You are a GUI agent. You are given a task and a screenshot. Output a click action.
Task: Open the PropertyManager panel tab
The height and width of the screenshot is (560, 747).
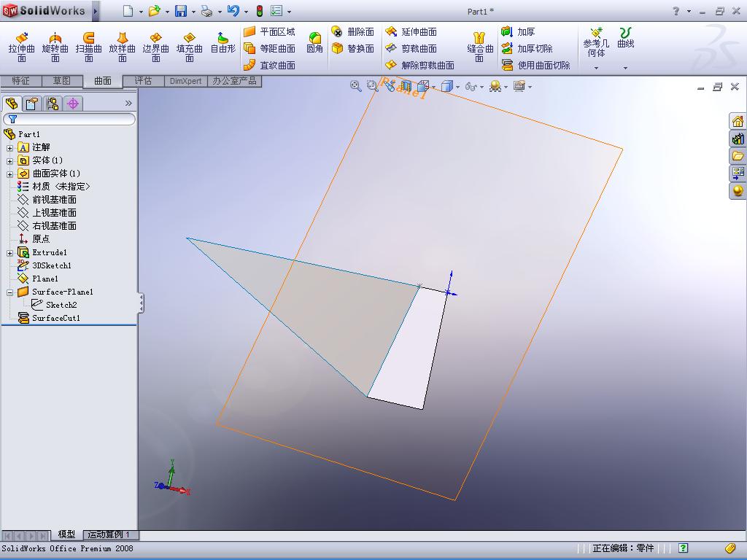32,104
